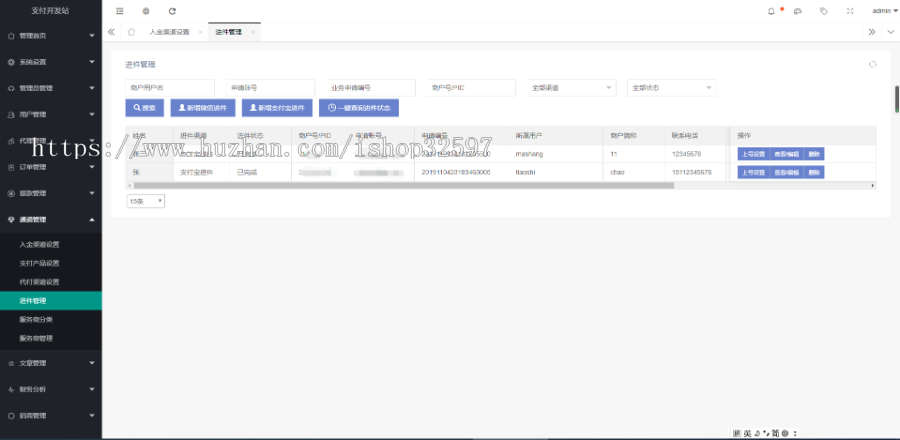Click the refresh icon in top header
Image resolution: width=900 pixels, height=440 pixels.
[x=172, y=11]
